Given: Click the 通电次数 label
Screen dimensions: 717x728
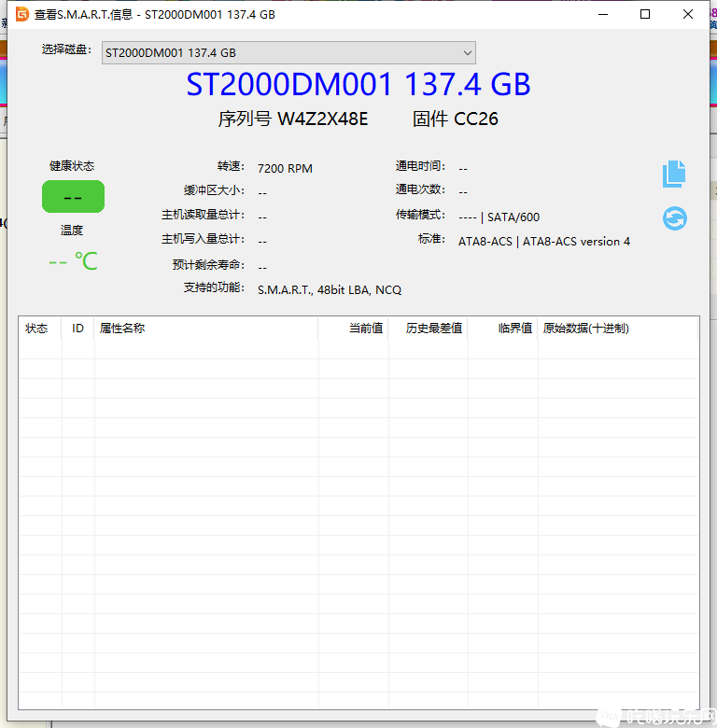Looking at the screenshot, I should tap(420, 189).
